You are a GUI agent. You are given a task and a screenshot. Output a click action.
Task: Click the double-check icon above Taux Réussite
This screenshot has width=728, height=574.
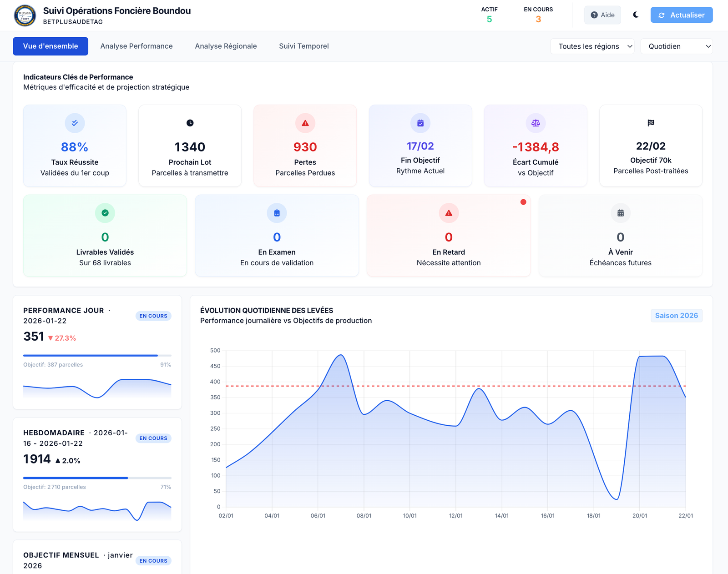click(75, 123)
